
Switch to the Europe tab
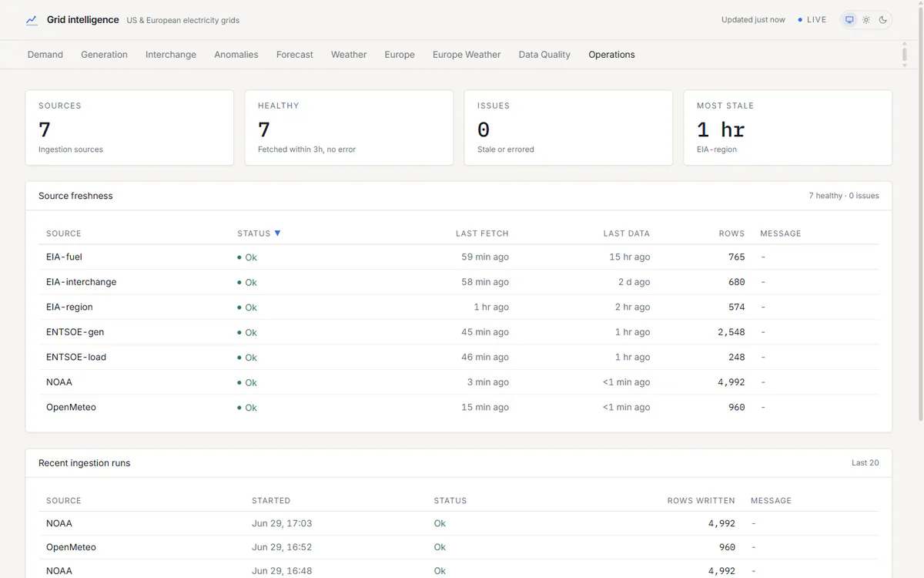tap(400, 55)
